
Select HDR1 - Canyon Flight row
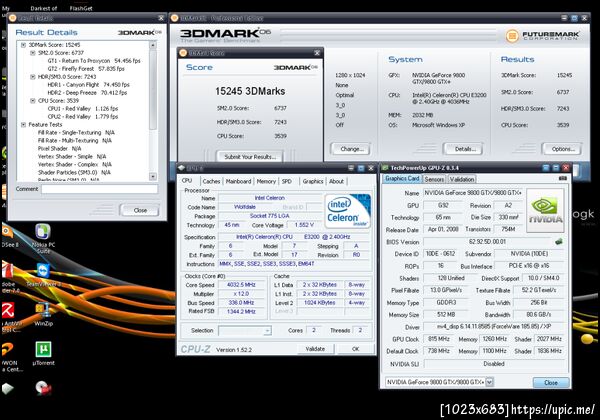coord(88,85)
